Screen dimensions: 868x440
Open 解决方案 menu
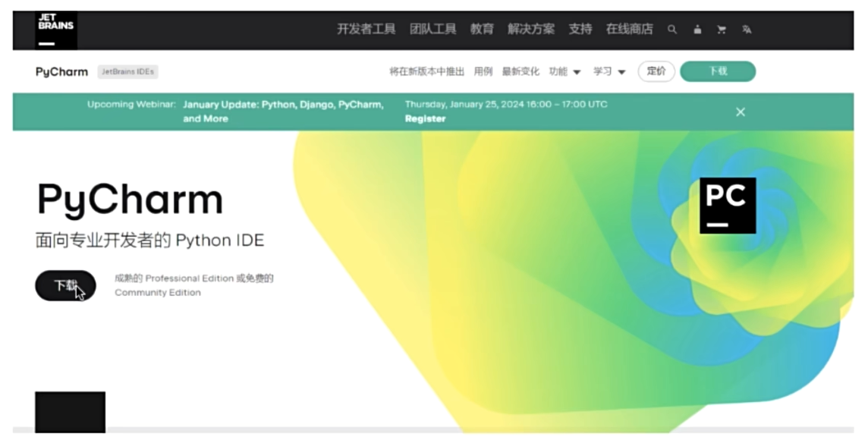531,30
